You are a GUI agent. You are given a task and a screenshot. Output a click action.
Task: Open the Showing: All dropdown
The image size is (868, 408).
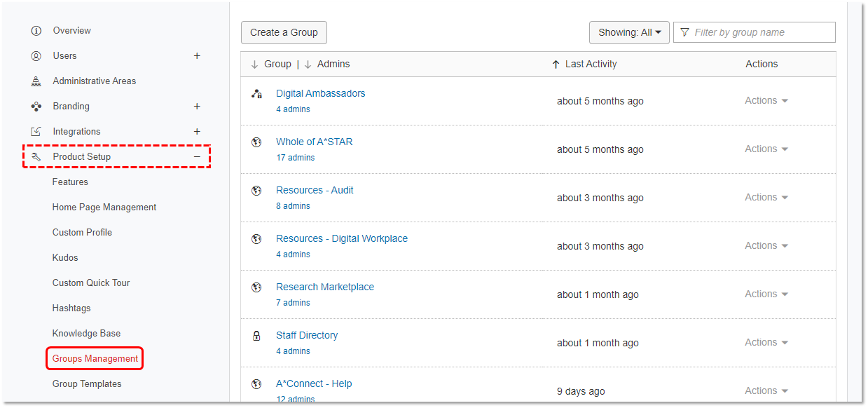629,32
